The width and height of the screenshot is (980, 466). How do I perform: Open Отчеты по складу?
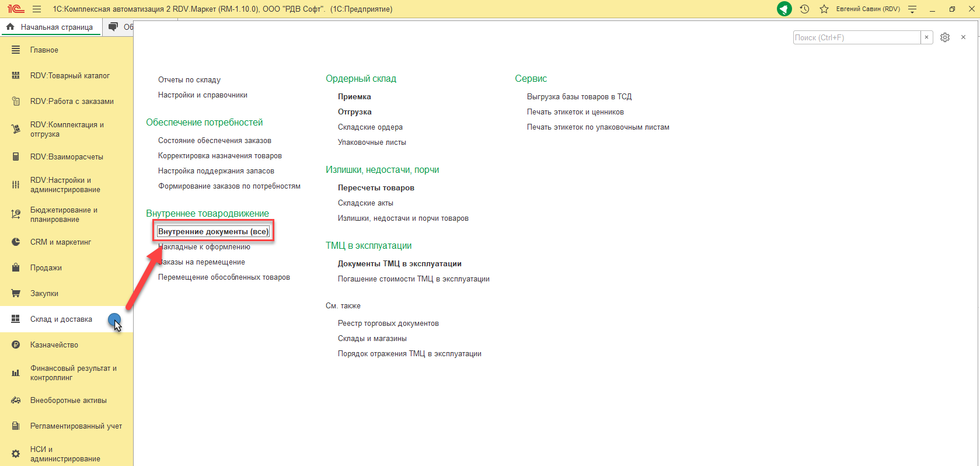tap(189, 80)
